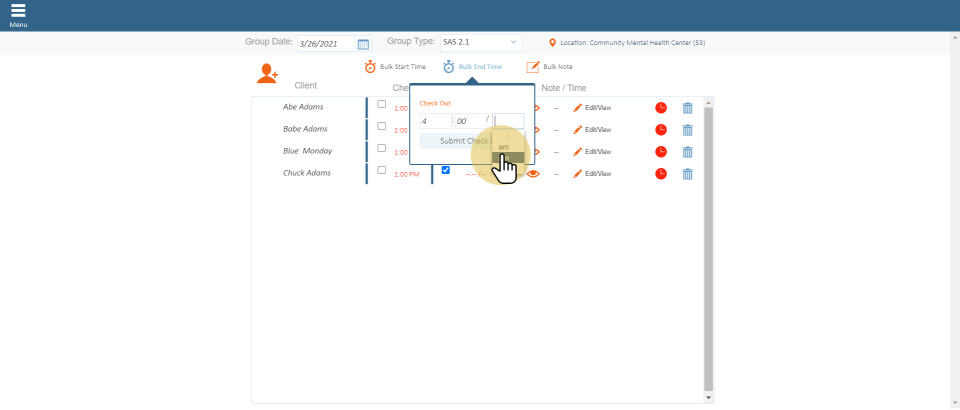The height and width of the screenshot is (410, 960).
Task: Tick the checkbox for Babe Adams
Action: coord(381,126)
